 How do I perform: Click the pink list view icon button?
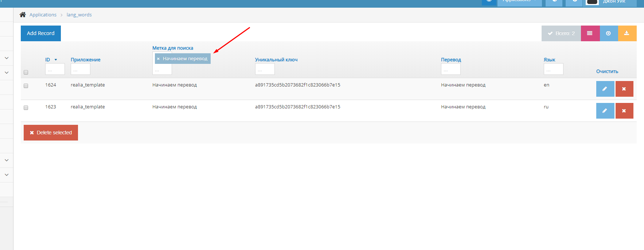coord(590,33)
